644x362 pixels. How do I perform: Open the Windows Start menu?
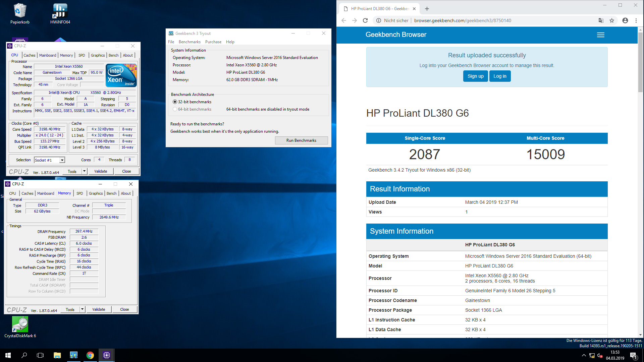pyautogui.click(x=8, y=355)
